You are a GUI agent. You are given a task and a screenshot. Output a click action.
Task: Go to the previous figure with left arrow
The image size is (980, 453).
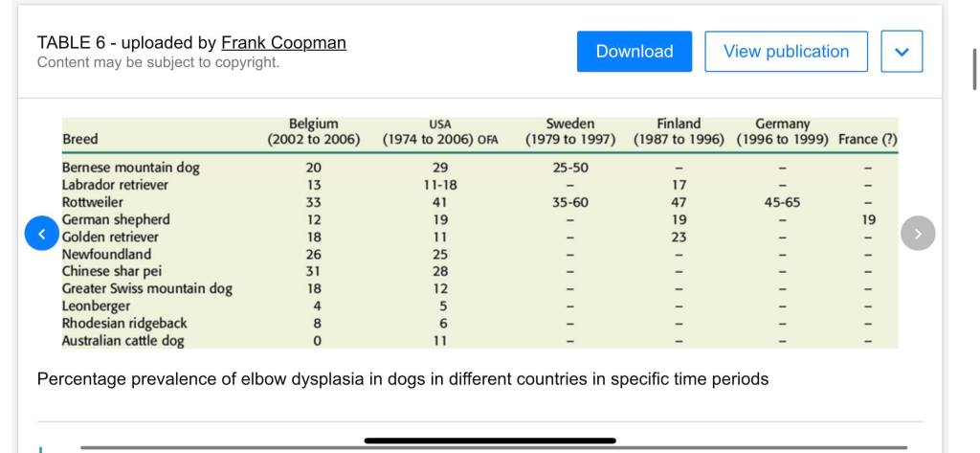tap(41, 233)
